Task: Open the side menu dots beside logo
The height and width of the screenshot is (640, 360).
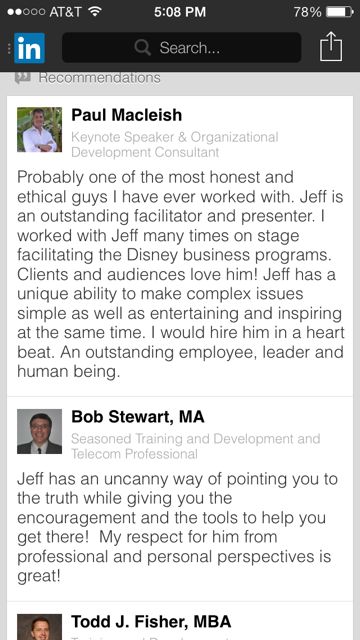Action: click(x=9, y=49)
